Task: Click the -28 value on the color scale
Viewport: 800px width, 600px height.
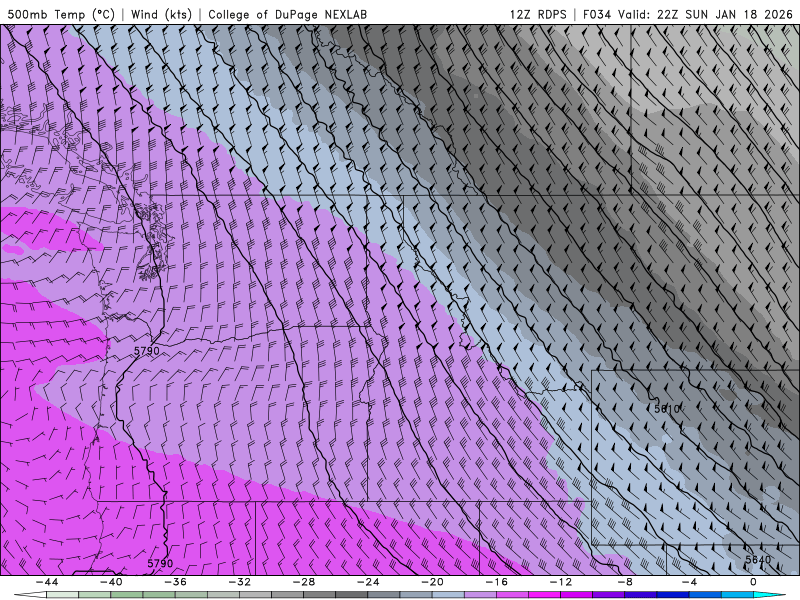Action: (304, 582)
